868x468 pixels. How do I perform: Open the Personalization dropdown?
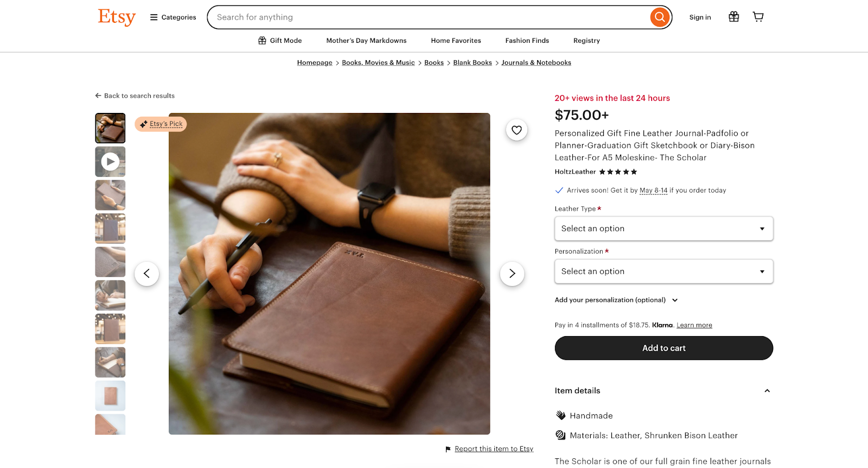coord(663,271)
